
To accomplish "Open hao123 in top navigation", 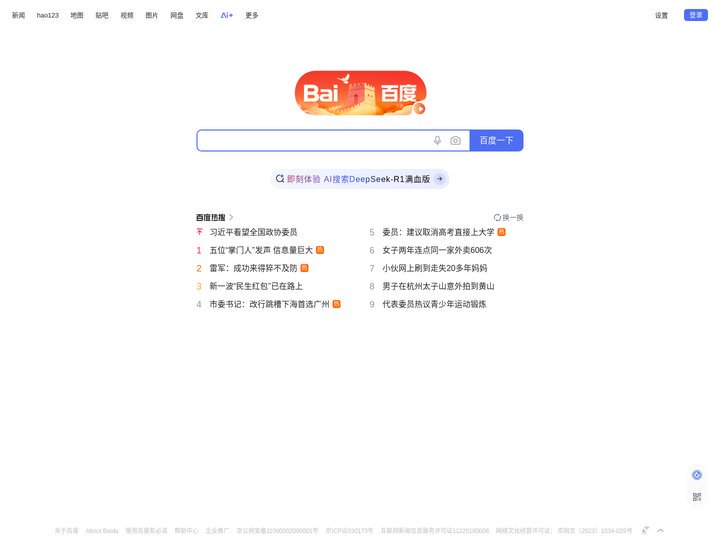I will click(48, 15).
